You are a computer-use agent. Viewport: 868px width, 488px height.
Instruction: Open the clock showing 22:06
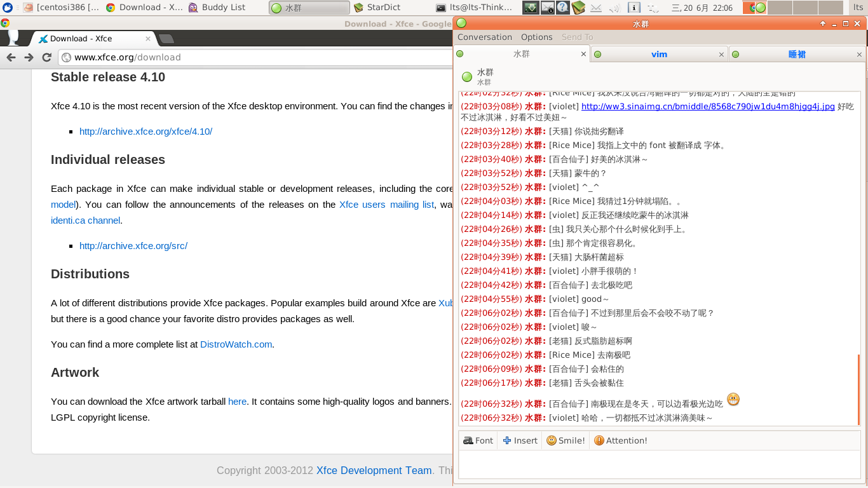click(702, 8)
